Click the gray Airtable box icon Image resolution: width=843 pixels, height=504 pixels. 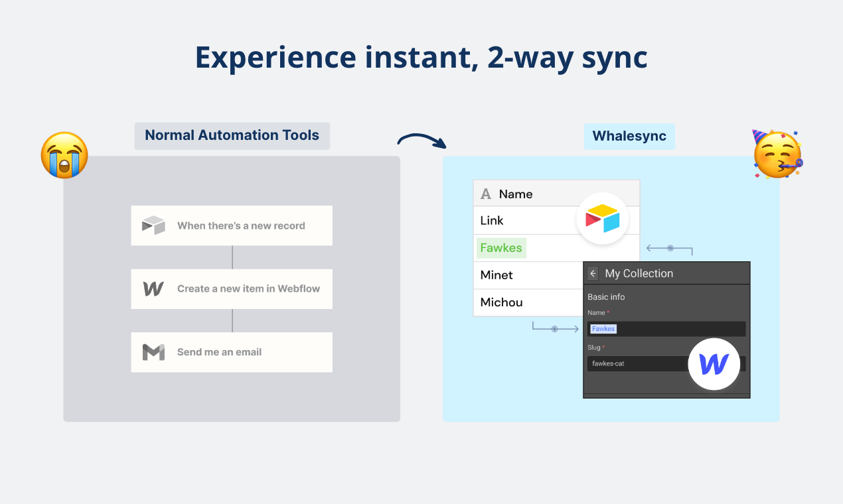point(153,225)
